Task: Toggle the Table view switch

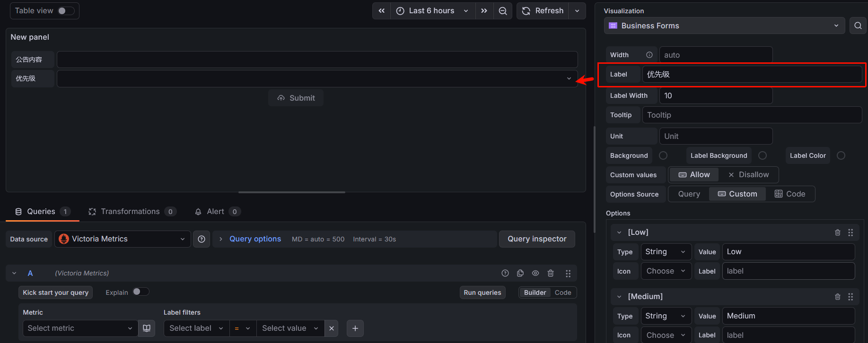Action: click(x=66, y=11)
